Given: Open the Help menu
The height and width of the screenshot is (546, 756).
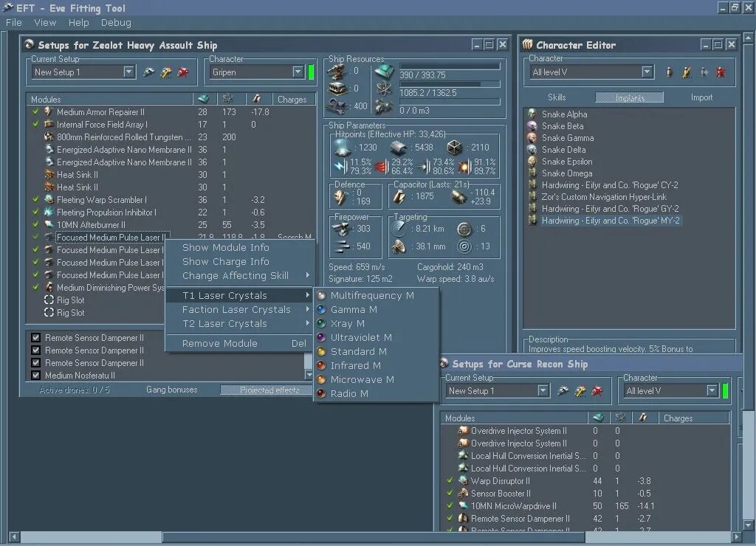Looking at the screenshot, I should pyautogui.click(x=78, y=23).
